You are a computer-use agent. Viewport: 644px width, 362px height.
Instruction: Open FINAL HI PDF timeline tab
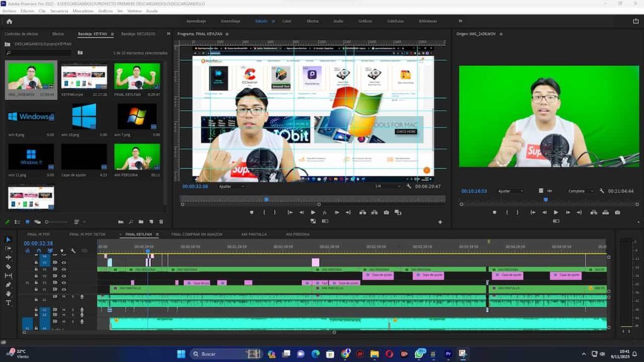coord(38,234)
